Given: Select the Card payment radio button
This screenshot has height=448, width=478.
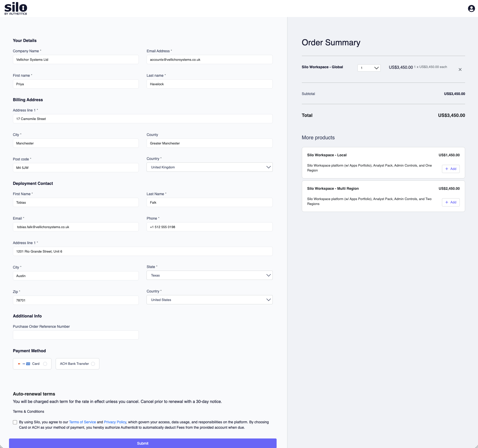Looking at the screenshot, I should [x=45, y=364].
